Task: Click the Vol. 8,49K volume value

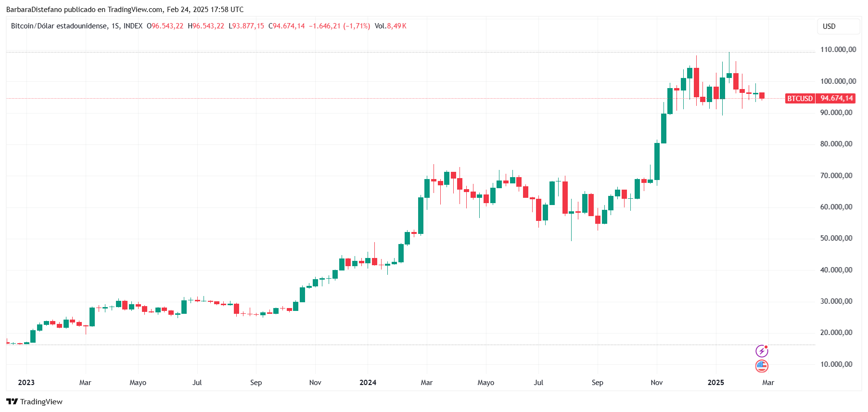Action: [391, 26]
